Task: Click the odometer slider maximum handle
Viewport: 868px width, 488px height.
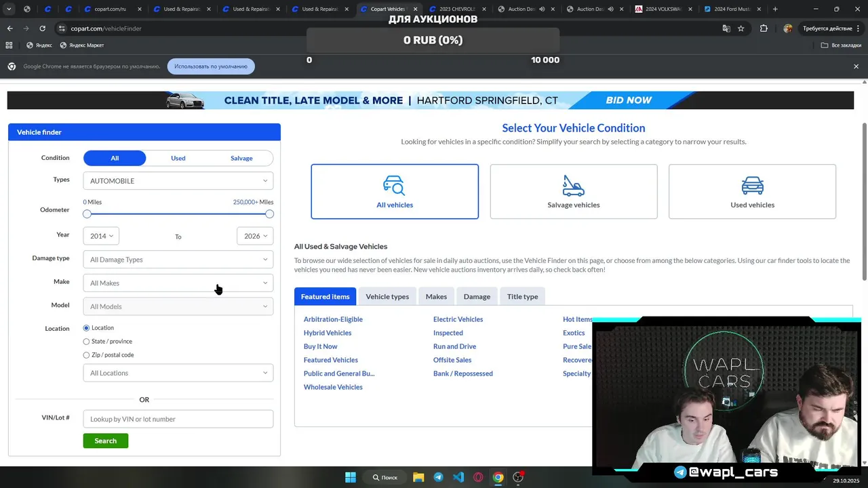Action: click(269, 214)
